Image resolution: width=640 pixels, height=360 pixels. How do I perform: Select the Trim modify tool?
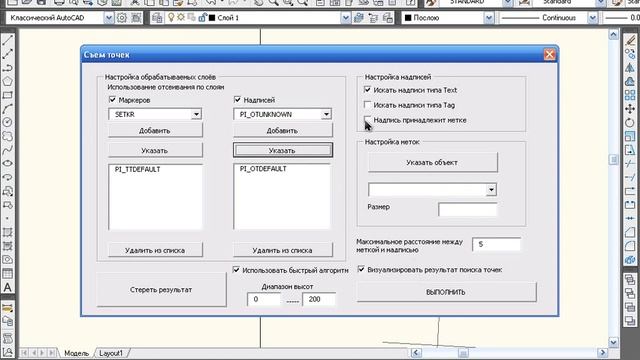click(x=630, y=164)
